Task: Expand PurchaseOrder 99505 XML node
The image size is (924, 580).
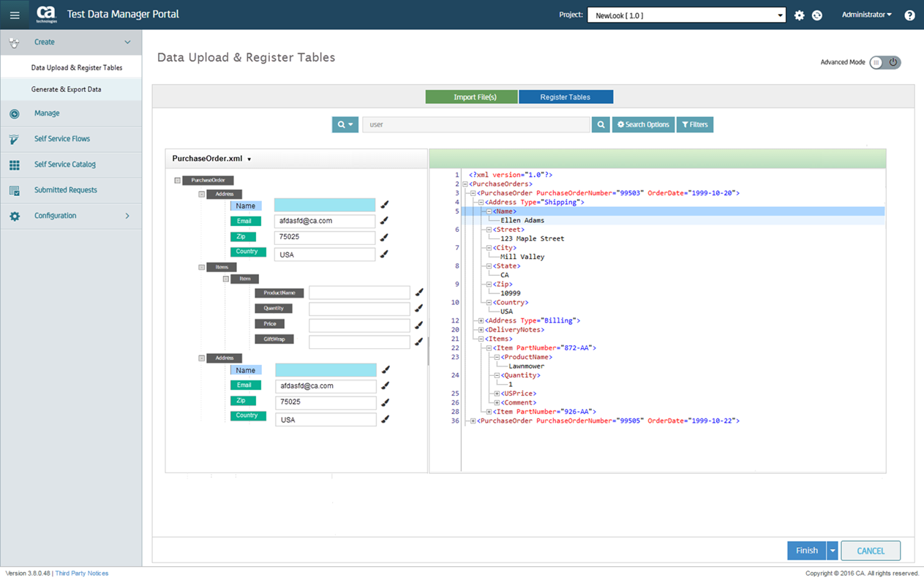Action: [473, 421]
